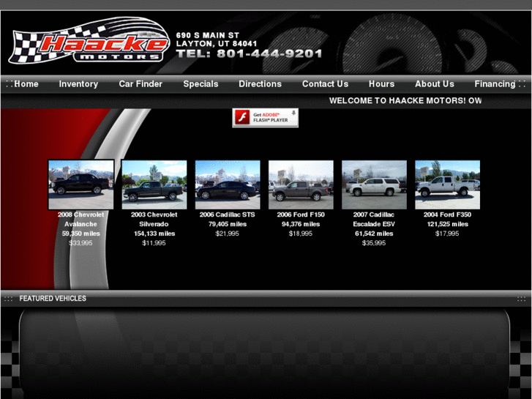Click the $18,995 price
The height and width of the screenshot is (399, 532).
[x=301, y=234]
